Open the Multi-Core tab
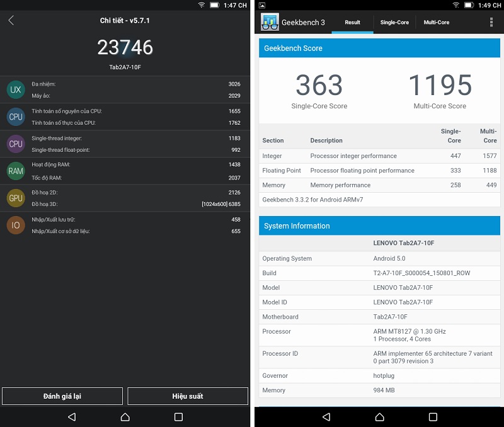 point(437,22)
